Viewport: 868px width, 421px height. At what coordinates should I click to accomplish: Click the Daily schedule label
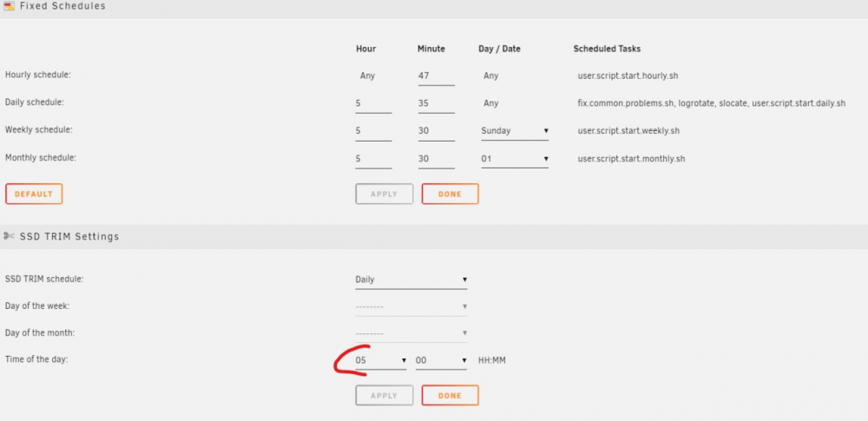[x=35, y=102]
